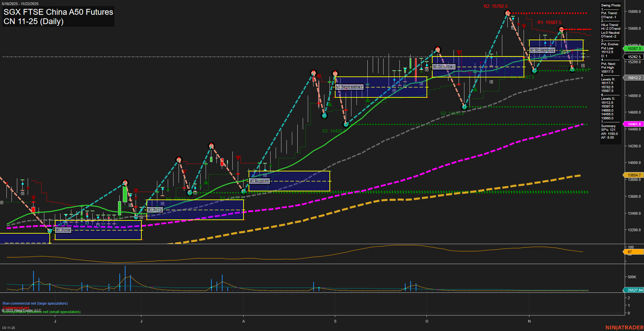Click the date range 5/16/2025 - 11/22/2025 label
Image resolution: width=644 pixels, height=331 pixels.
pyautogui.click(x=20, y=3)
